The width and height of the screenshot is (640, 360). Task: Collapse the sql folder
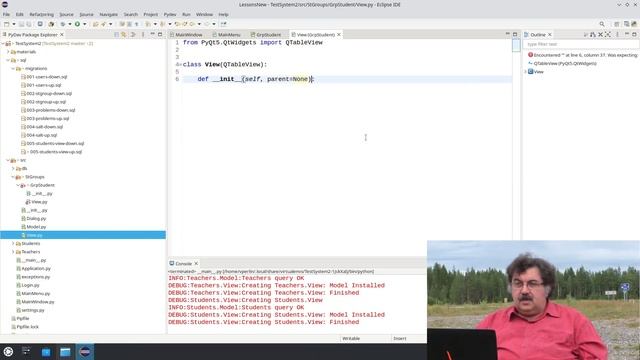pos(8,60)
